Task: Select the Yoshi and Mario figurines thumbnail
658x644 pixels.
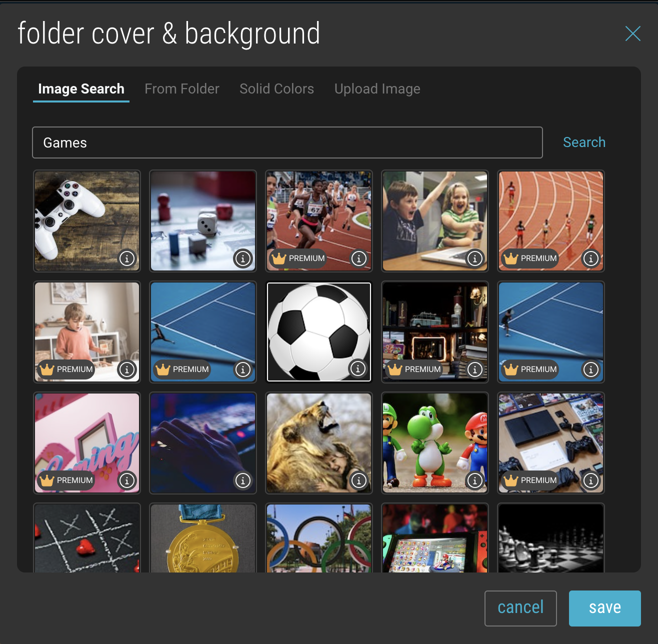Action: (435, 443)
